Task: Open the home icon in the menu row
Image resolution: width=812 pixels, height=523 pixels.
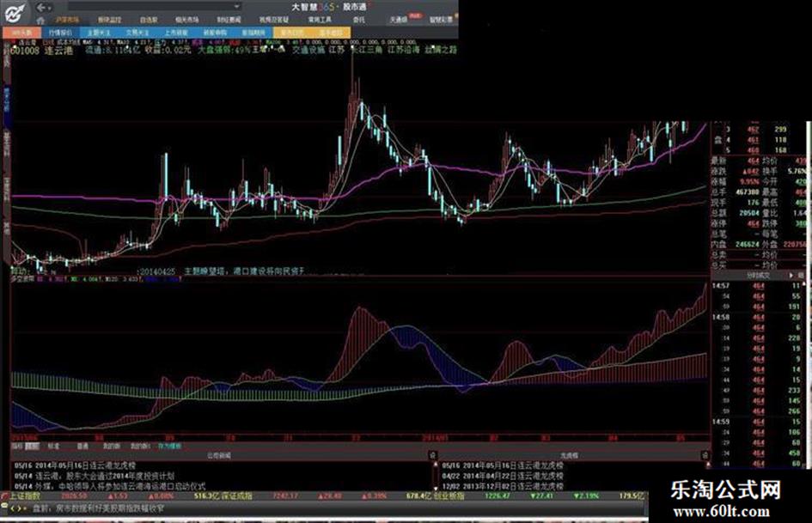Action: [41, 21]
